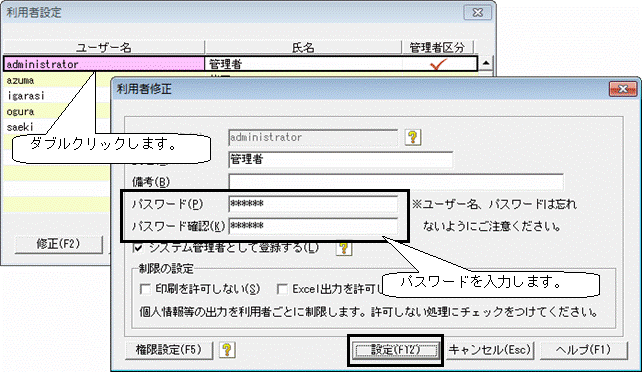The height and width of the screenshot is (372, 642).
Task: Open ヘルプ(F1) button
Action: coord(583,350)
